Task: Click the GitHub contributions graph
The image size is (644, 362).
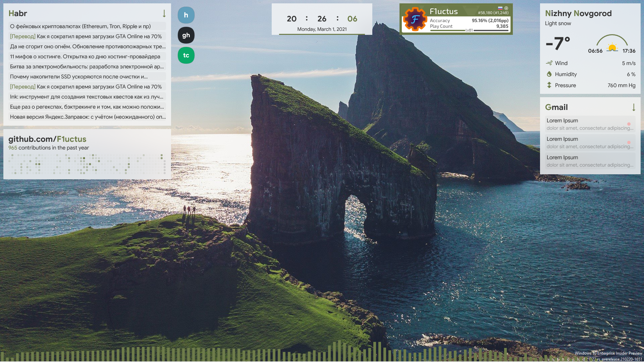Action: 87,164
